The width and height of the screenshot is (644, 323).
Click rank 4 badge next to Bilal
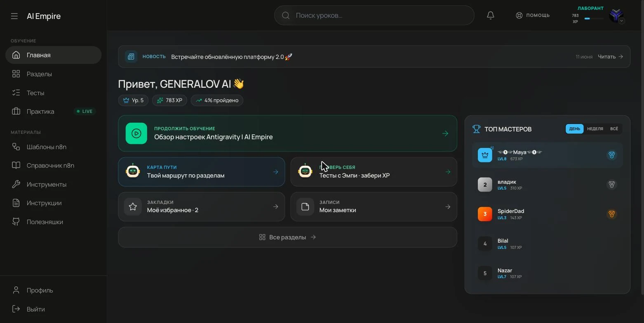(x=485, y=243)
